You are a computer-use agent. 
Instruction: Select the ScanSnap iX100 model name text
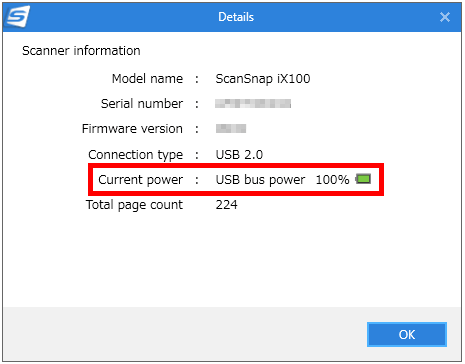pos(263,79)
